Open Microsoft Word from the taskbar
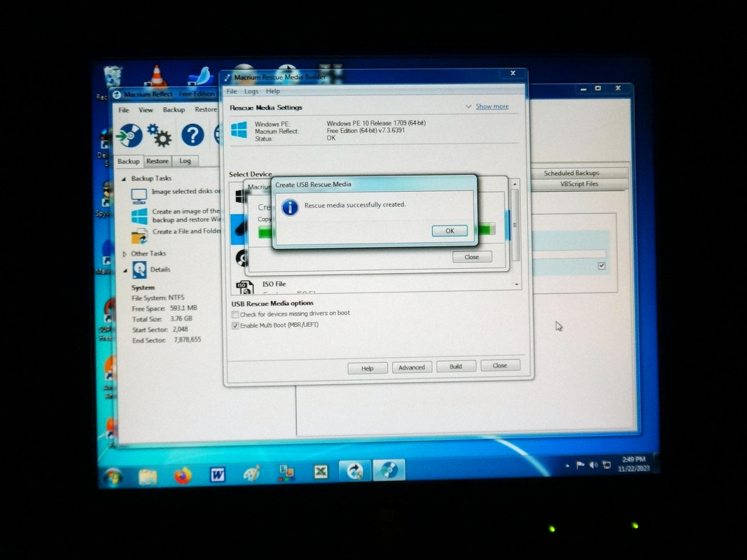Screen dimensions: 747x560 point(217,475)
